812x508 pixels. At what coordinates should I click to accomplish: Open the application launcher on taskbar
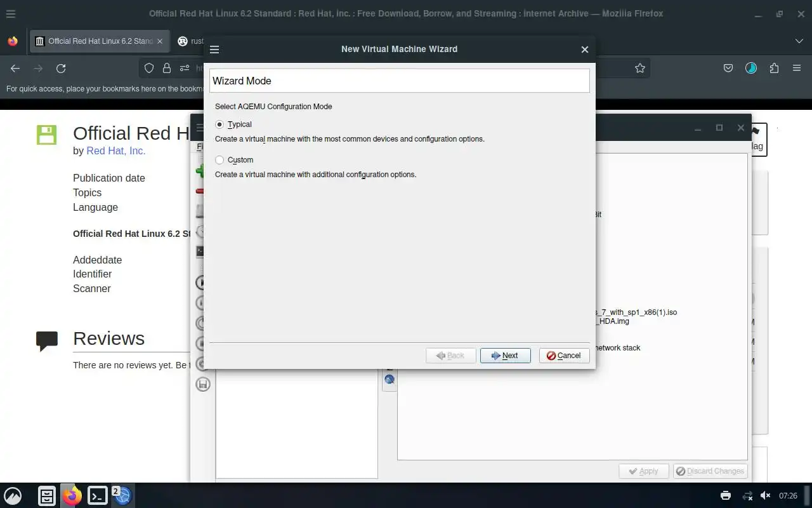pyautogui.click(x=13, y=495)
